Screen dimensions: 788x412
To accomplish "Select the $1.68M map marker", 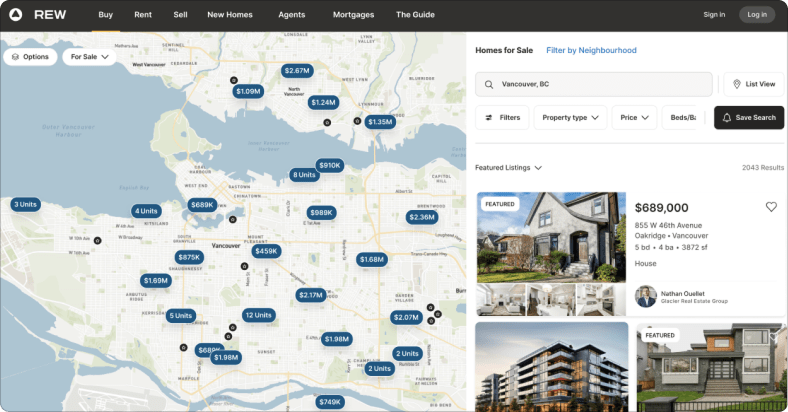I will [372, 260].
